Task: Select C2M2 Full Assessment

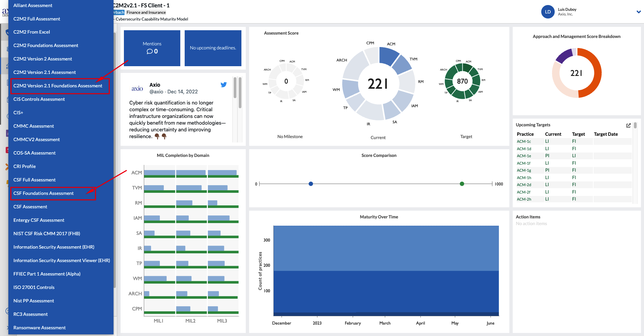Action: (37, 19)
